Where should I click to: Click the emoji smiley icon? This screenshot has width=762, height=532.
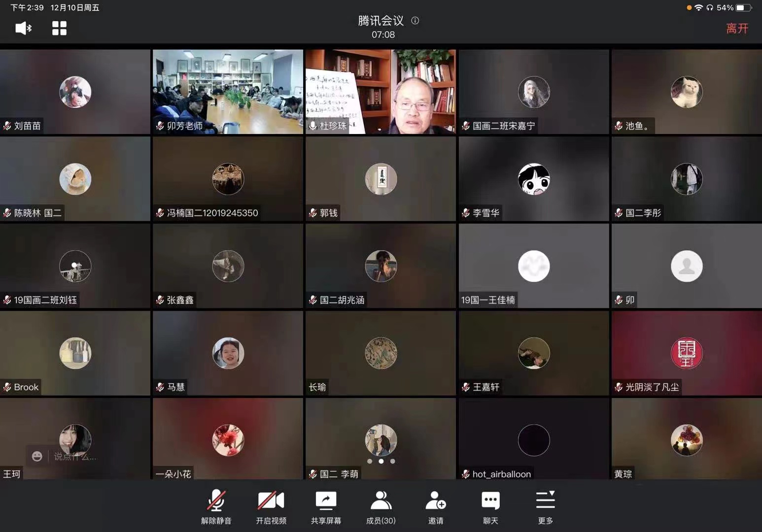[x=37, y=457]
